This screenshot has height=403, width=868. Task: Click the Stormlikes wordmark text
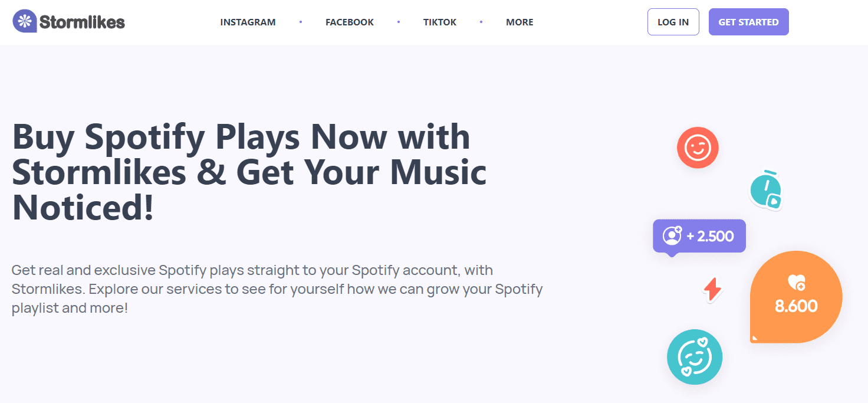(82, 22)
